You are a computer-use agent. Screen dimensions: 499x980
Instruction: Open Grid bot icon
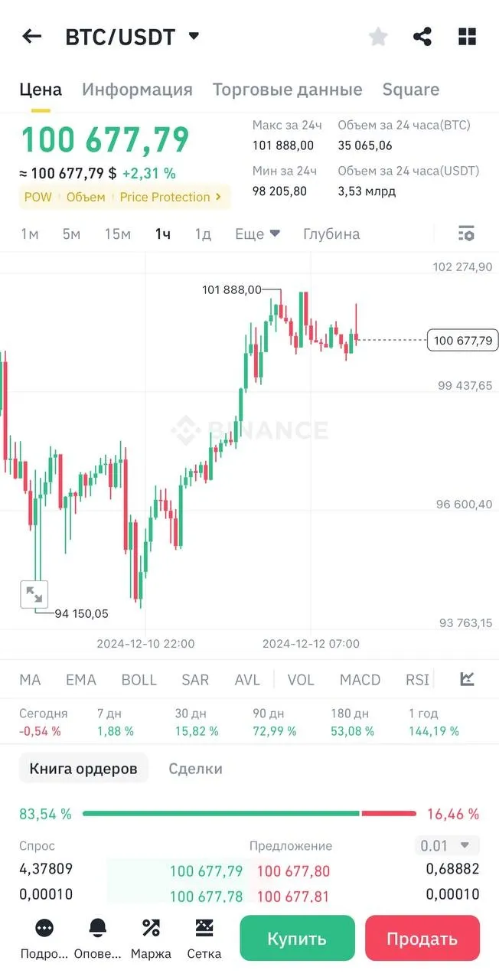pos(204,928)
